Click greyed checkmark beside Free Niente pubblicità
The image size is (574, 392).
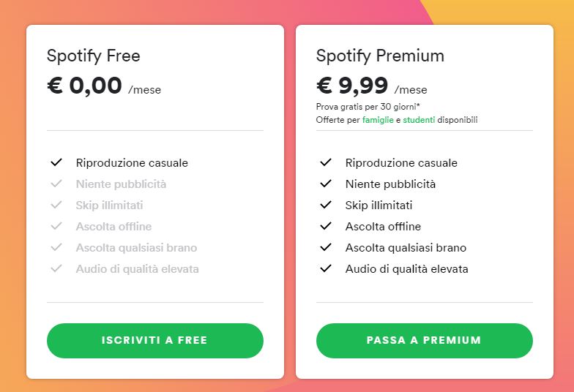click(x=56, y=184)
